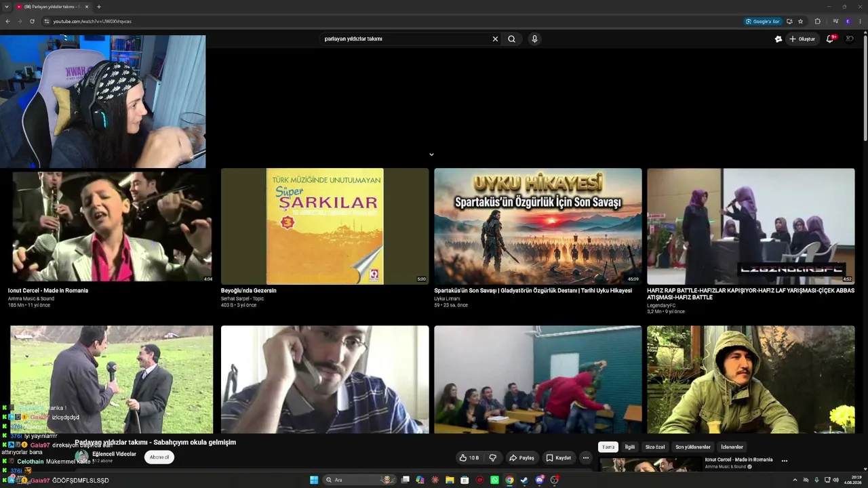Click the page vertical scrollbar
Image resolution: width=868 pixels, height=488 pixels.
click(865, 88)
